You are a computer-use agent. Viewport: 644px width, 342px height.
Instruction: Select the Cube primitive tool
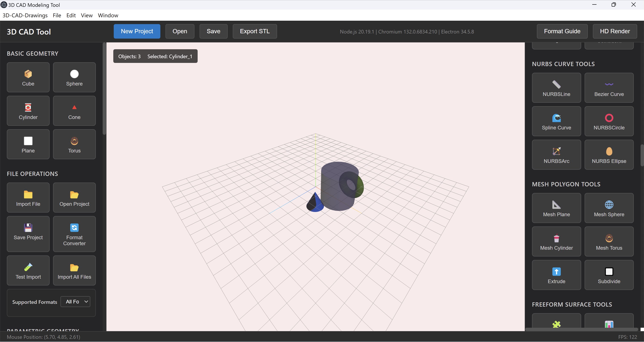click(x=28, y=77)
